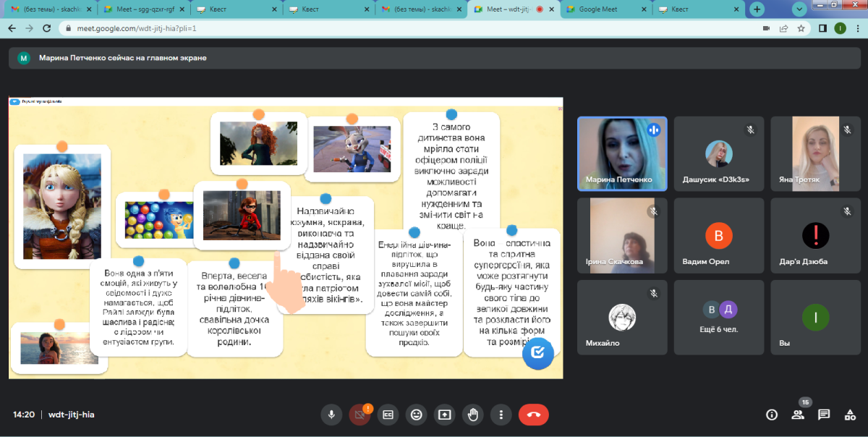Expand the Chrome tab search chevron
Image resolution: width=868 pixels, height=437 pixels.
click(x=799, y=9)
